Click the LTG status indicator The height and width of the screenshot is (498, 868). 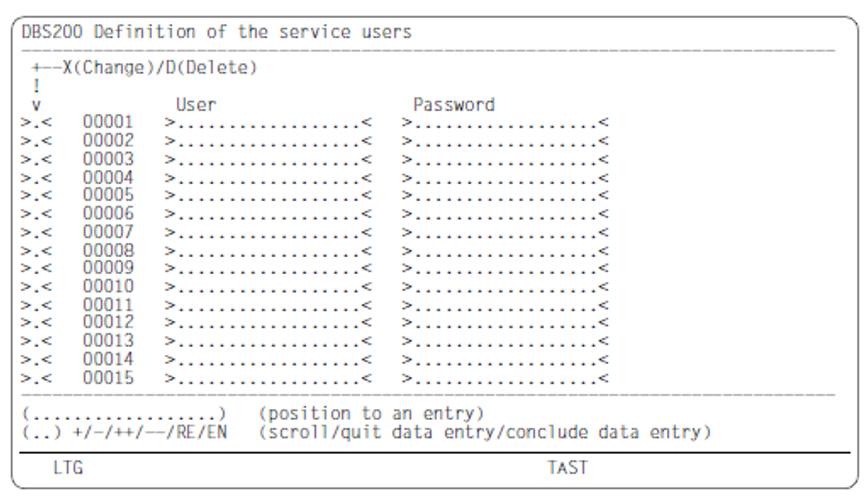[x=68, y=468]
